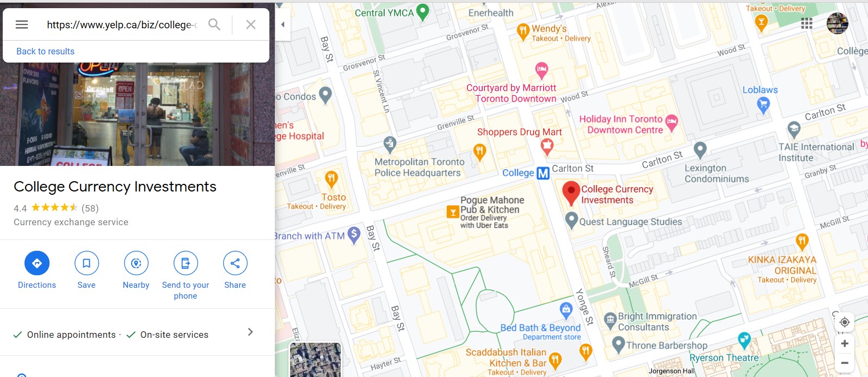The height and width of the screenshot is (377, 868).
Task: Expand Online appointments details chevron
Action: pos(250,332)
